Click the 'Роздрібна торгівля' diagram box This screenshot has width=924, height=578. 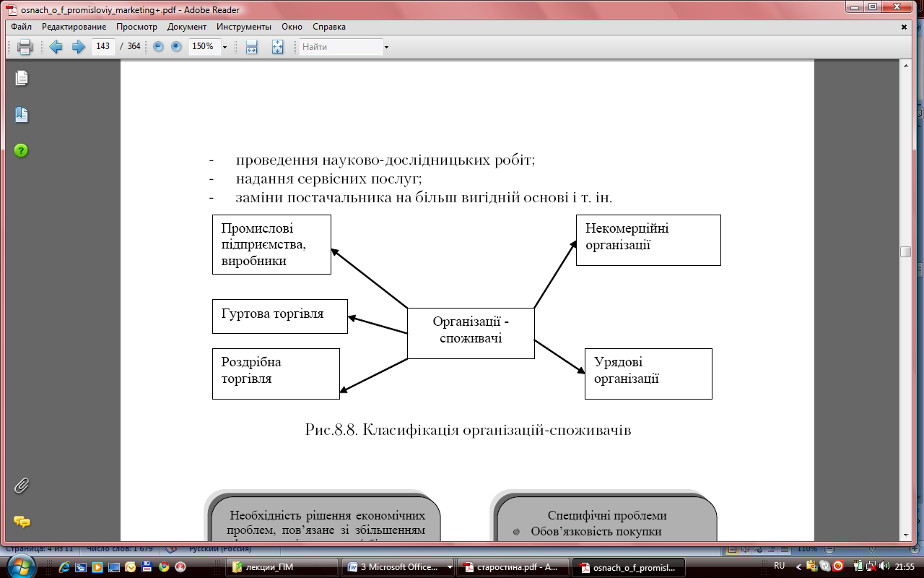click(276, 374)
